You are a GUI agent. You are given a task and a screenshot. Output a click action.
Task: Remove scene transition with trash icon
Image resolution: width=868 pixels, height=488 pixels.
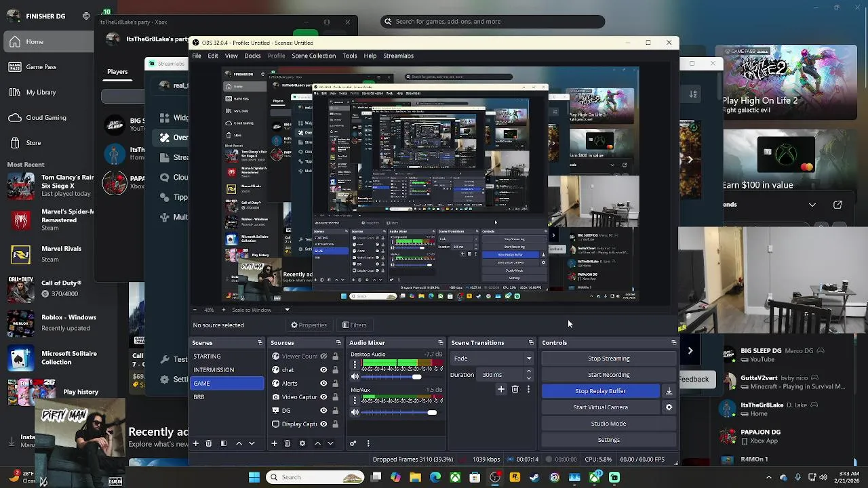515,389
